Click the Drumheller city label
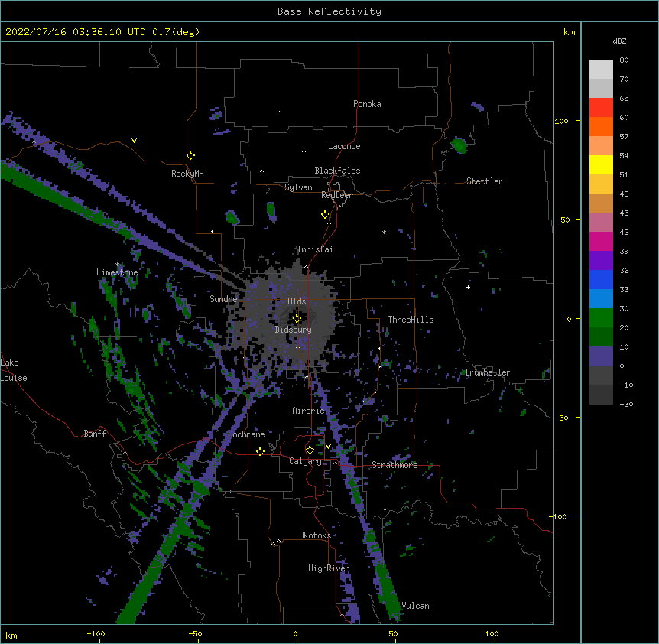This screenshot has width=659, height=644. click(488, 372)
